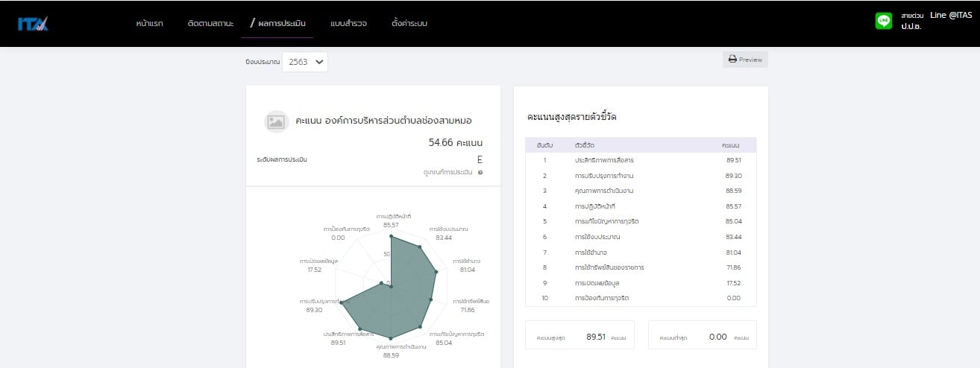Screen dimensions: 980x368
Task: Click the printer icon on Preview
Action: tap(732, 60)
